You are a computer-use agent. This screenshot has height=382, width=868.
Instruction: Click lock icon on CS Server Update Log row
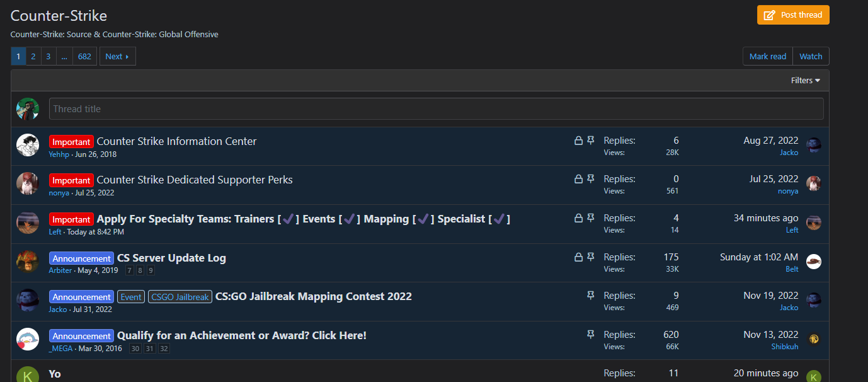pos(578,257)
